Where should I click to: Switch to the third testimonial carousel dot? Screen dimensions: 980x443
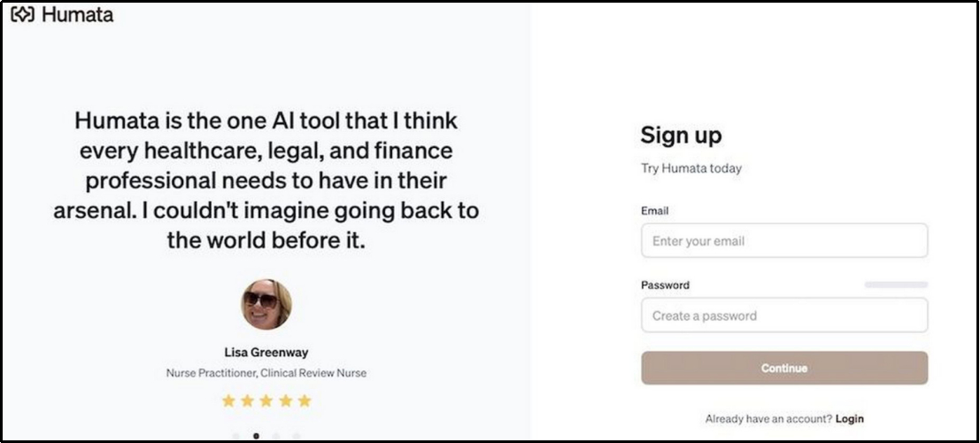[276, 436]
